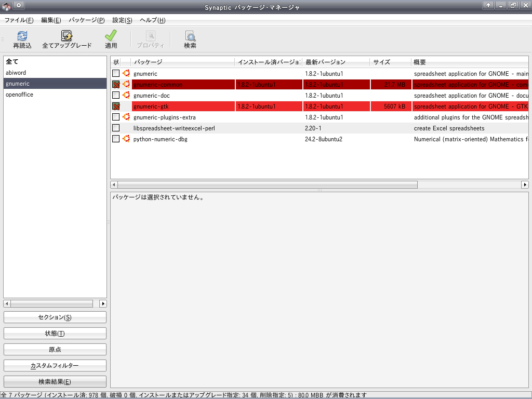Click the Custom Filters (カスタムフィルター) button

(55, 365)
